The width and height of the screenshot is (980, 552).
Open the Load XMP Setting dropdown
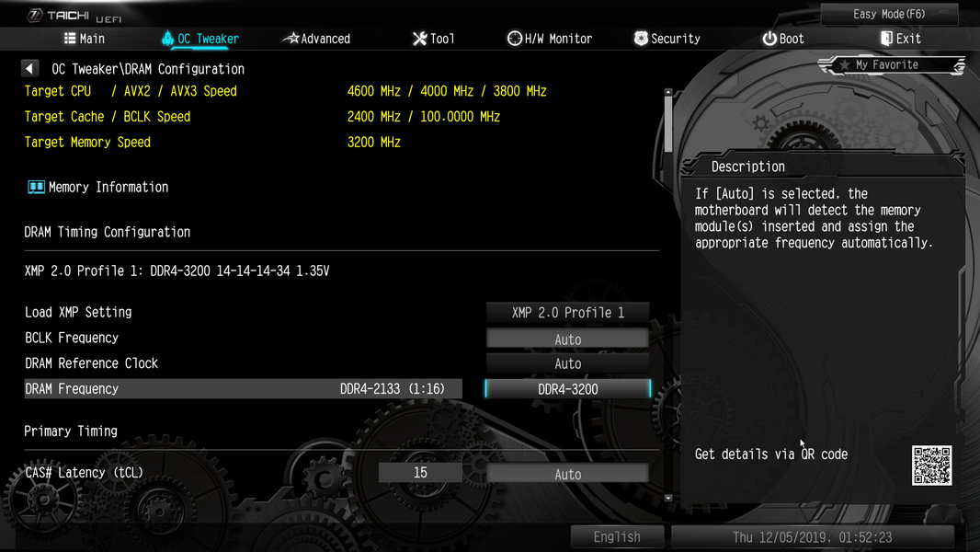pyautogui.click(x=567, y=313)
